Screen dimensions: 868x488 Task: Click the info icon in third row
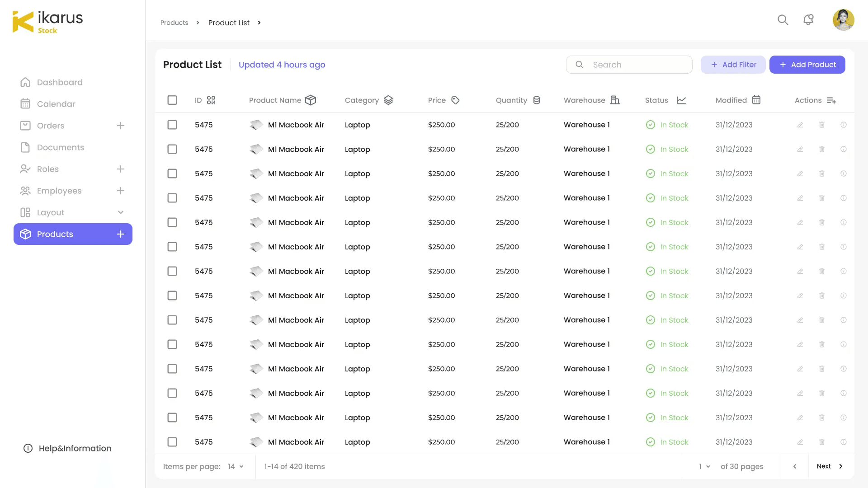tap(843, 174)
